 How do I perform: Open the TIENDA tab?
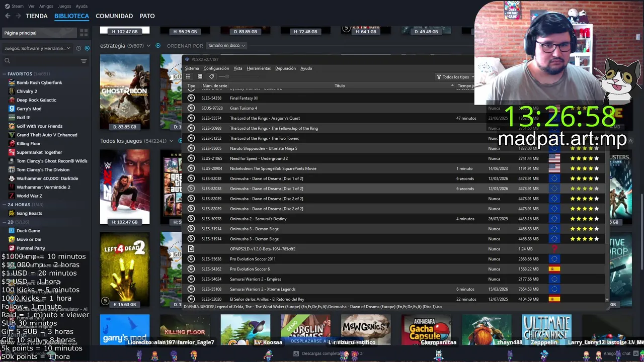tap(37, 16)
